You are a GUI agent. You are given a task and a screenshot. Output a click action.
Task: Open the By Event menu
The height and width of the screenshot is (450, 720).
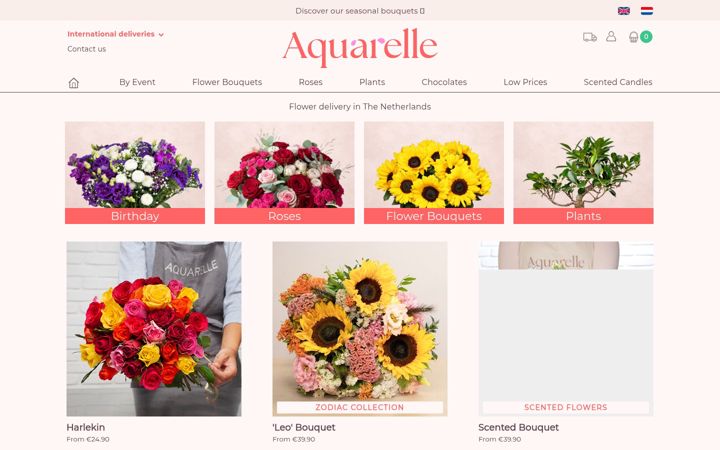point(137,82)
